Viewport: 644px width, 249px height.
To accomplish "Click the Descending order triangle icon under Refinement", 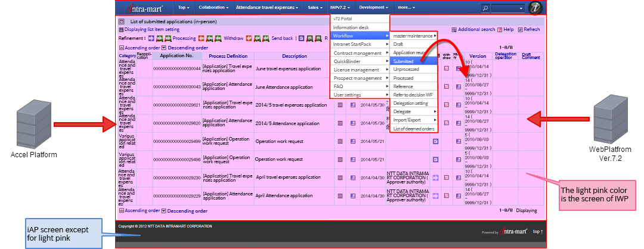I will (x=163, y=48).
